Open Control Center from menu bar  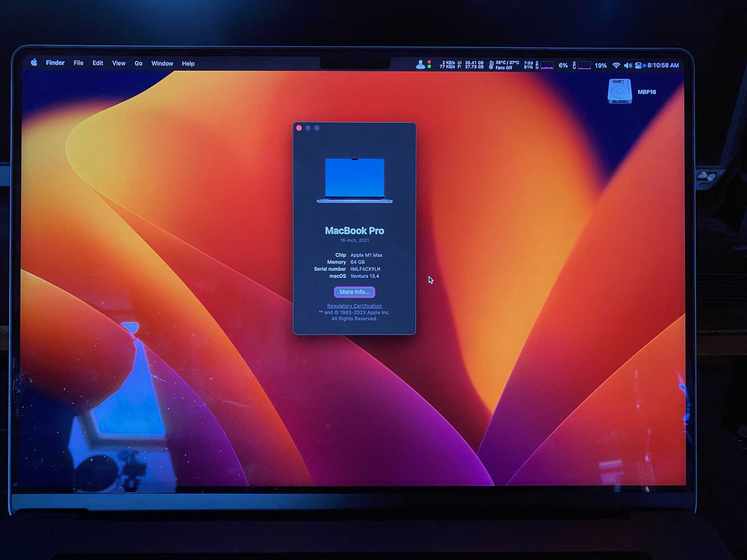click(638, 66)
